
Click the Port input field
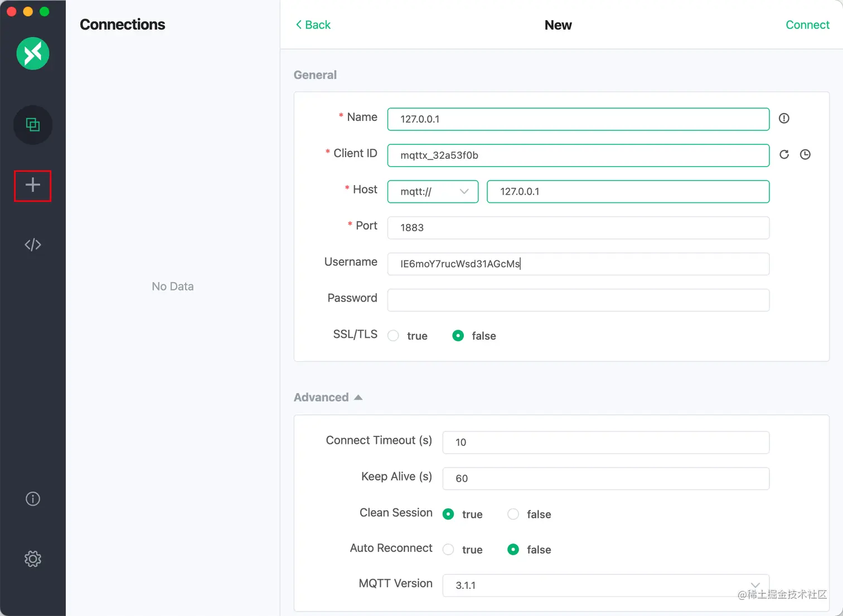pos(578,227)
